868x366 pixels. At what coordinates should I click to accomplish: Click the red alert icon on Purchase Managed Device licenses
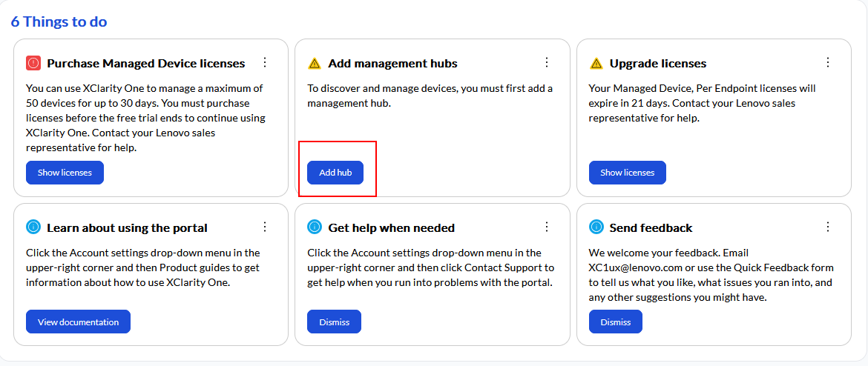coord(33,64)
